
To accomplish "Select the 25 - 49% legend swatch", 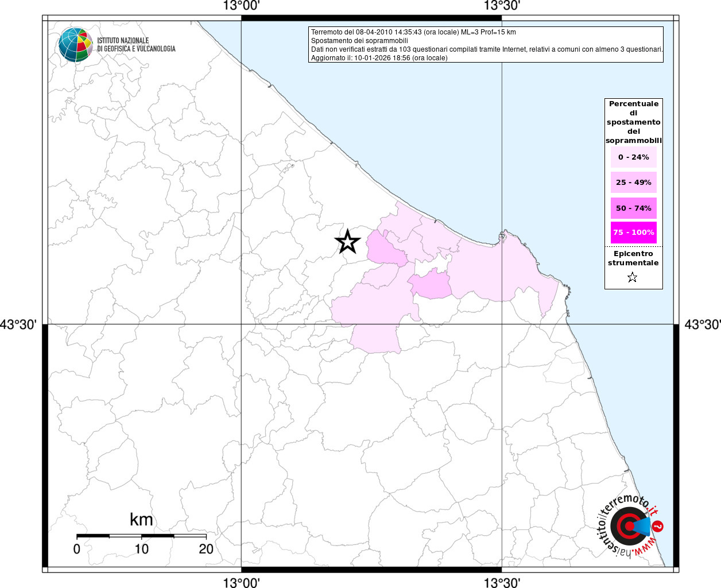I will 634,183.
